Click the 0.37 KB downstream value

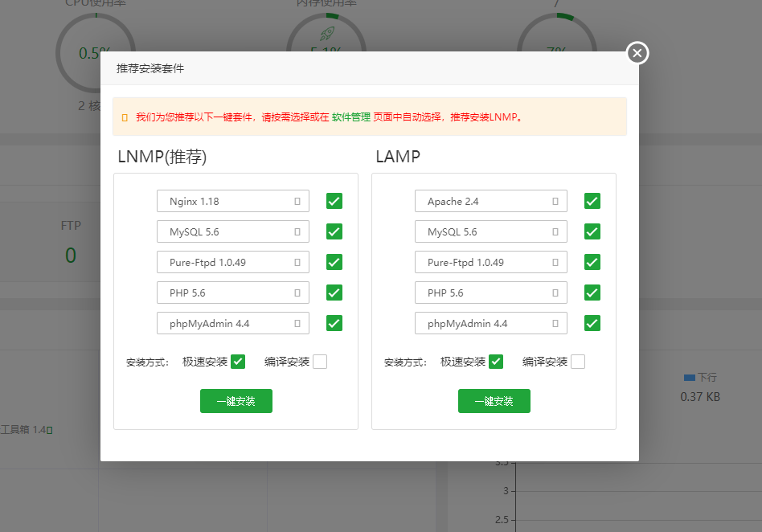(x=700, y=397)
